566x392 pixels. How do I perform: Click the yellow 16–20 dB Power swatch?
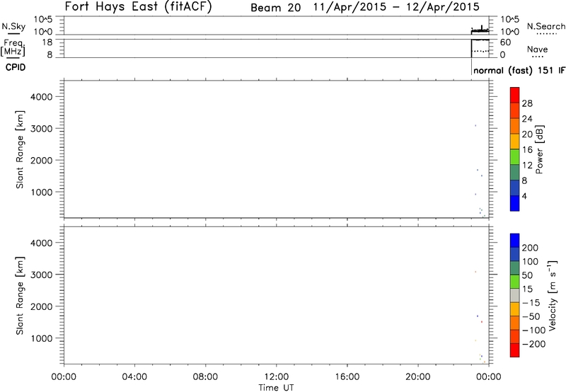pos(515,142)
